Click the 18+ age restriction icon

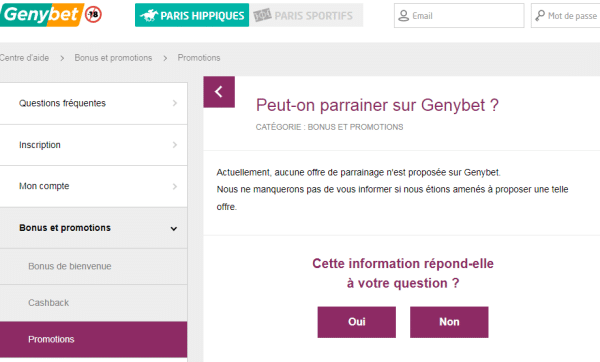pyautogui.click(x=93, y=15)
